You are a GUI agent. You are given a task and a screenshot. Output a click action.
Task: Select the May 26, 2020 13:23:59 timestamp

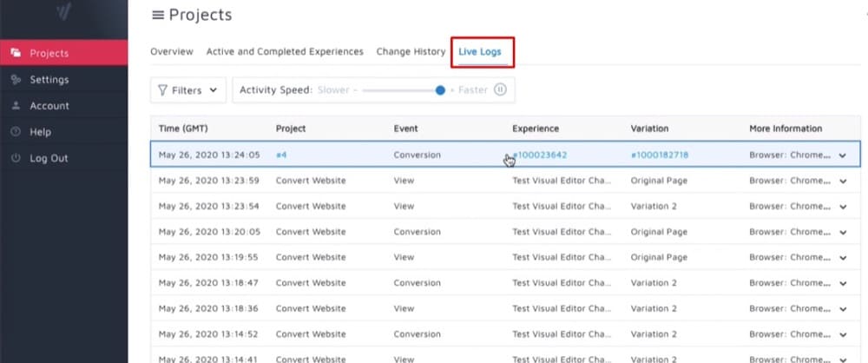click(x=209, y=180)
